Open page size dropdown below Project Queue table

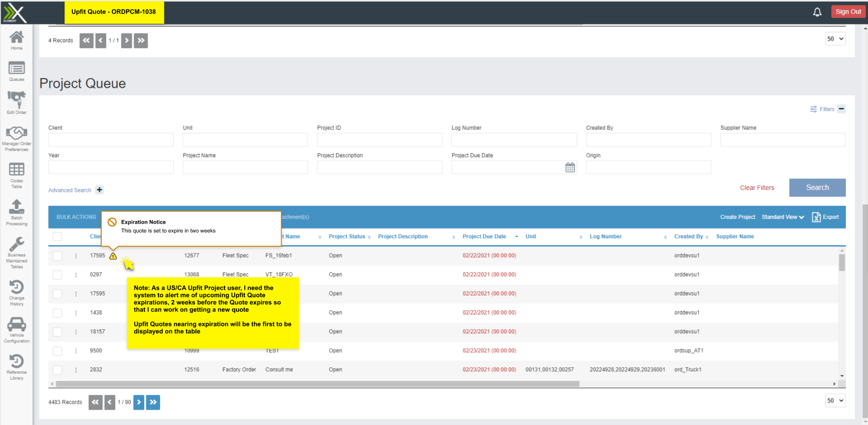(835, 401)
